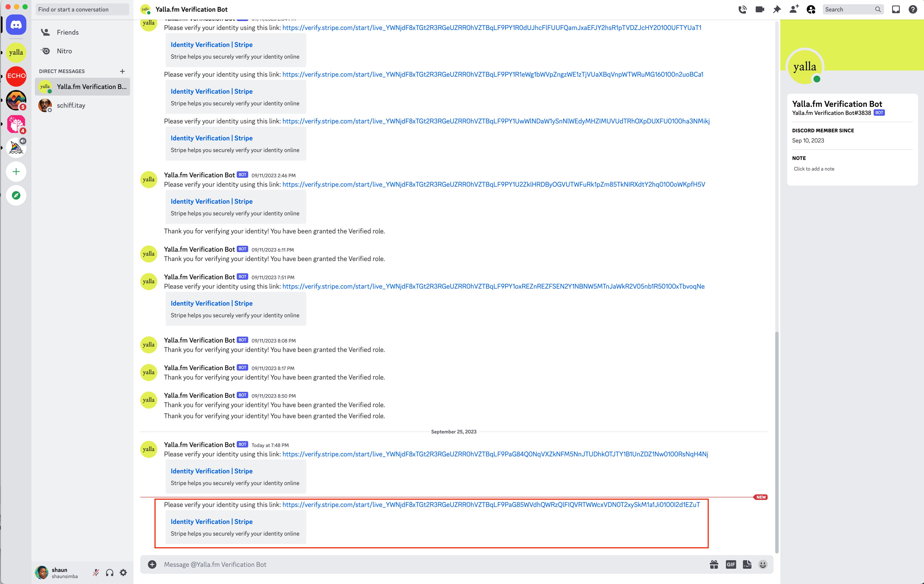Open Stripe link ending xTbvoqNe
This screenshot has width=924, height=584.
tap(493, 286)
